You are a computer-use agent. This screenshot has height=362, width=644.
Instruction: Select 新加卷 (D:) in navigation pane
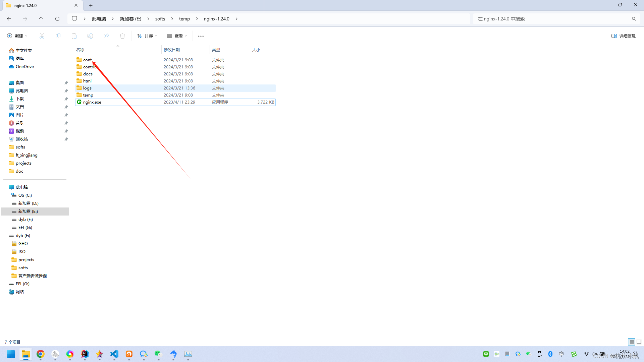coord(28,203)
